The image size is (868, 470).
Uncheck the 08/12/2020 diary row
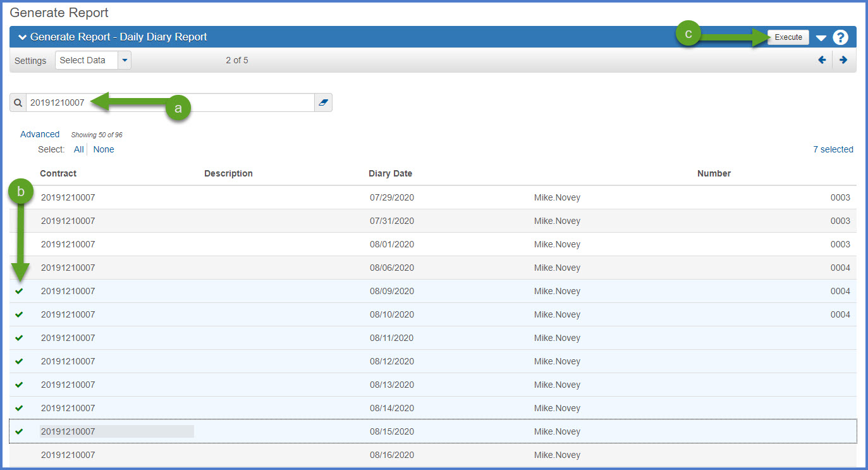point(19,361)
